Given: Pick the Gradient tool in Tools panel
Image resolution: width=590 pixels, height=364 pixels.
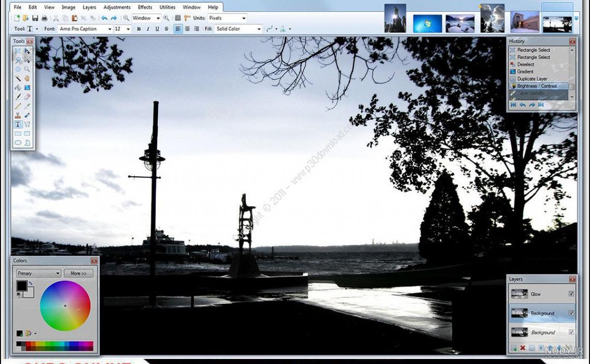Looking at the screenshot, I should pyautogui.click(x=27, y=87).
